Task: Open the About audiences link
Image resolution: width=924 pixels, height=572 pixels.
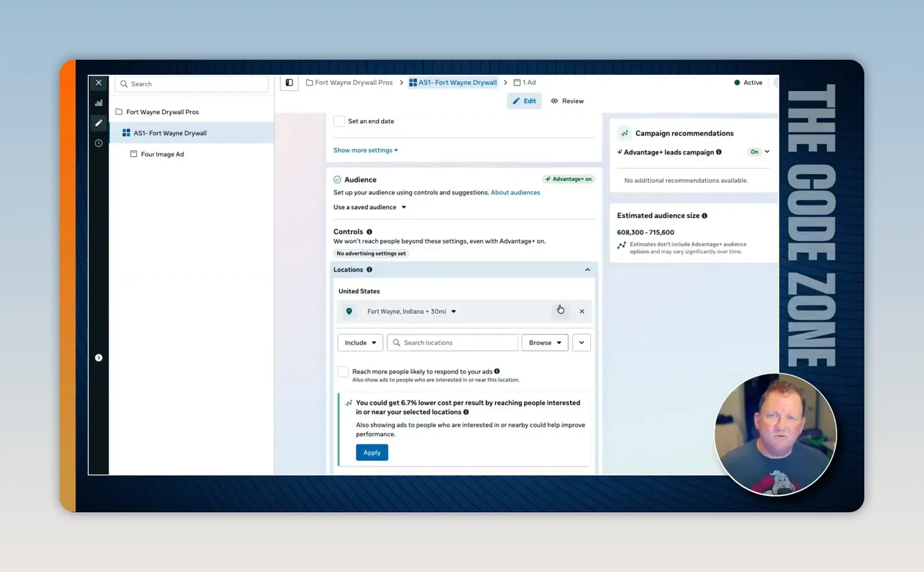Action: click(x=515, y=193)
